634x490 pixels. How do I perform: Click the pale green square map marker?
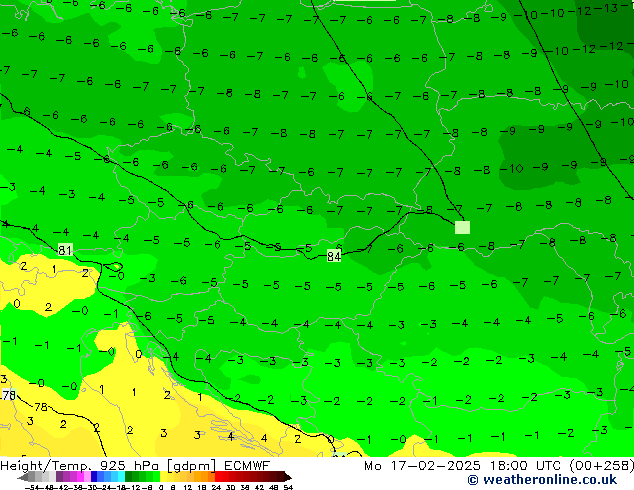tap(462, 227)
